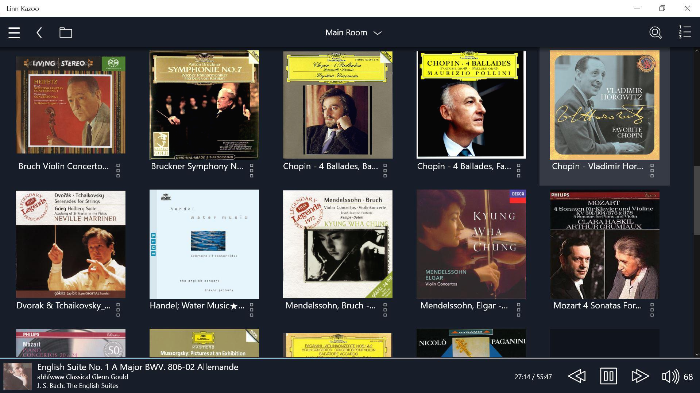This screenshot has height=393, width=700.
Task: Open Mussorgsky Pictures at an Exhibition cover
Action: [x=204, y=343]
